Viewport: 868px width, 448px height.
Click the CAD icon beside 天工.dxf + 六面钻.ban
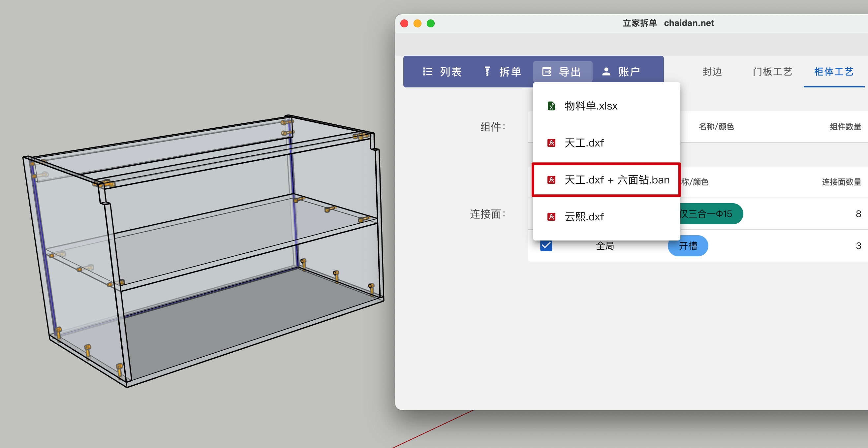pos(551,180)
